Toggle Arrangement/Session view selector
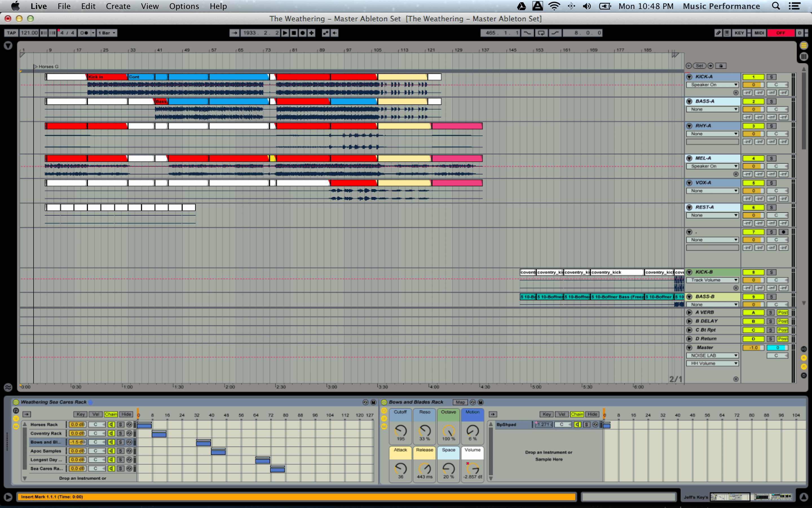 pos(803,56)
